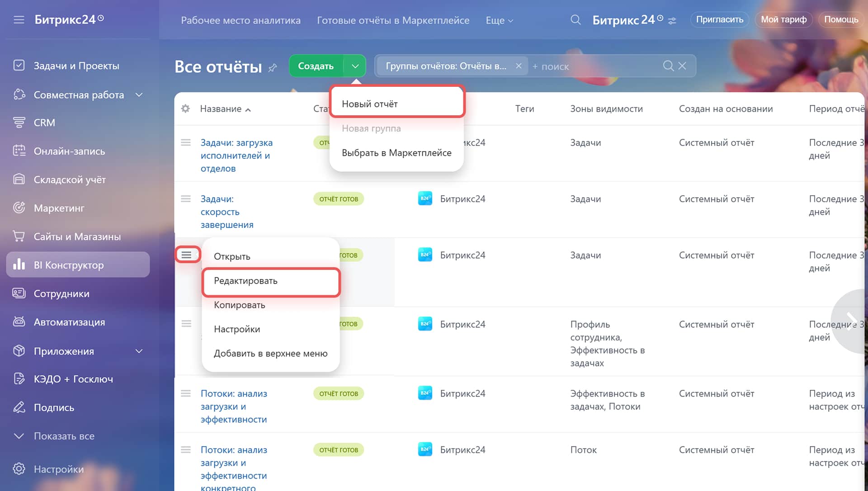Open grid settings gear in table header
Image resolution: width=868 pixels, height=491 pixels.
185,109
